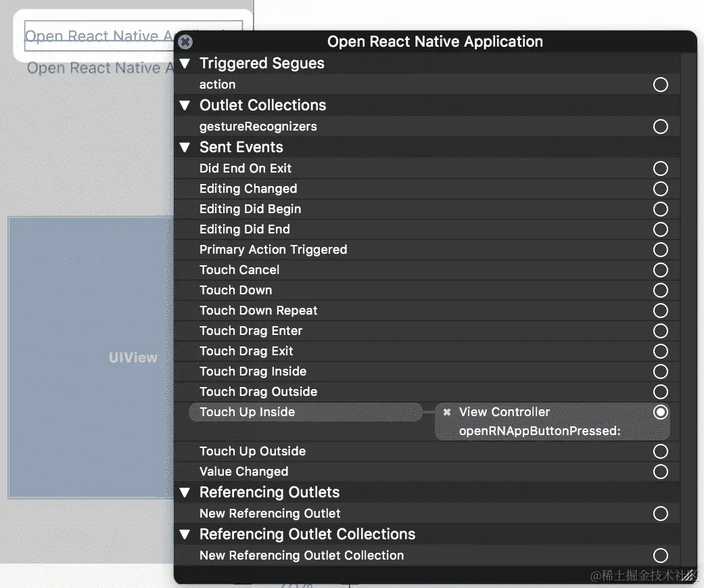Click the circle next to Touch Drag Exit

[661, 351]
